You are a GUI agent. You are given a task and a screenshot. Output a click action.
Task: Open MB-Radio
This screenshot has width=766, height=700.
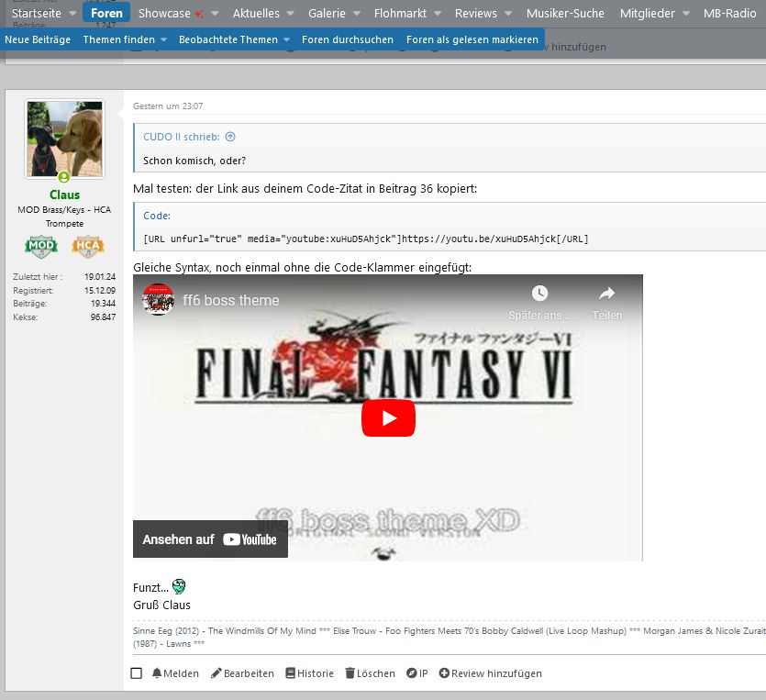click(729, 13)
